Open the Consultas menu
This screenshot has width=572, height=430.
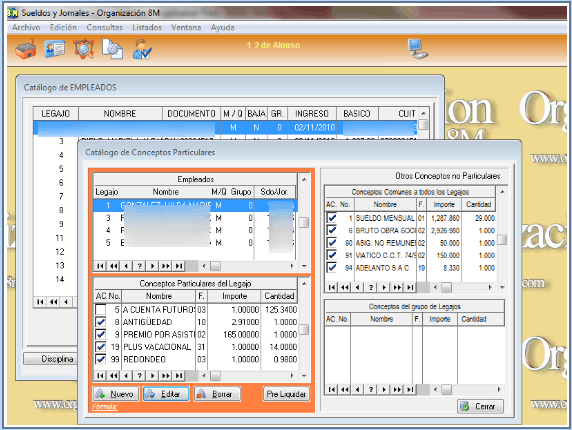pos(104,27)
